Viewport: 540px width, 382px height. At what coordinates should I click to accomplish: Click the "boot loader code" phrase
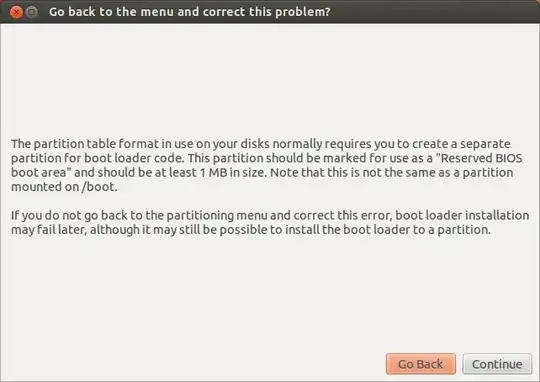134,158
